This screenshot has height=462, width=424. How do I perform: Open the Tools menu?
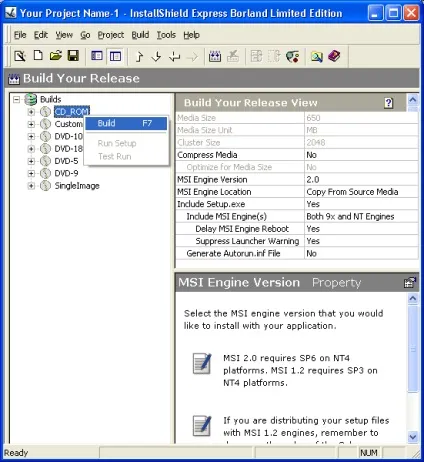(x=166, y=35)
